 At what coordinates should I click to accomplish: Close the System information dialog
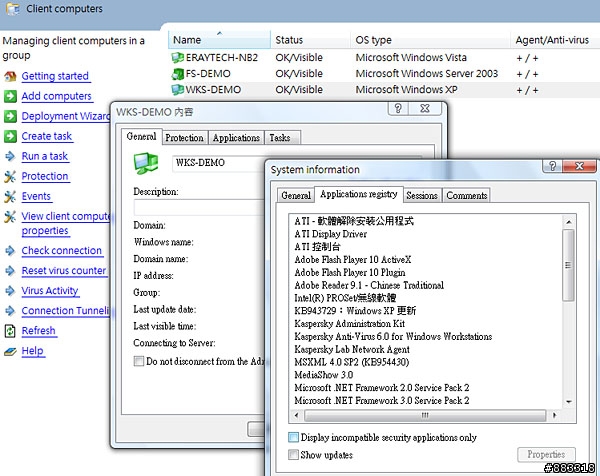tap(579, 166)
